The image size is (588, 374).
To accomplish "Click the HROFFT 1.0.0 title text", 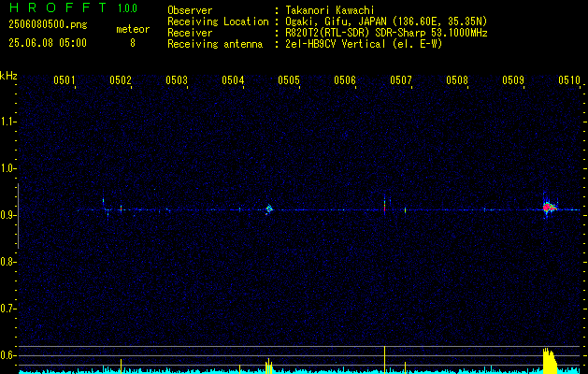I will click(74, 7).
